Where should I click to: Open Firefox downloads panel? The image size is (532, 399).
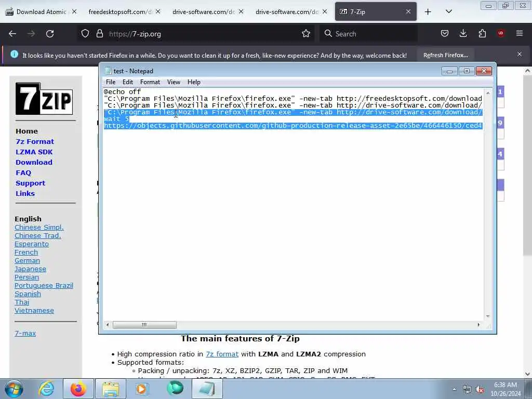pos(463,33)
